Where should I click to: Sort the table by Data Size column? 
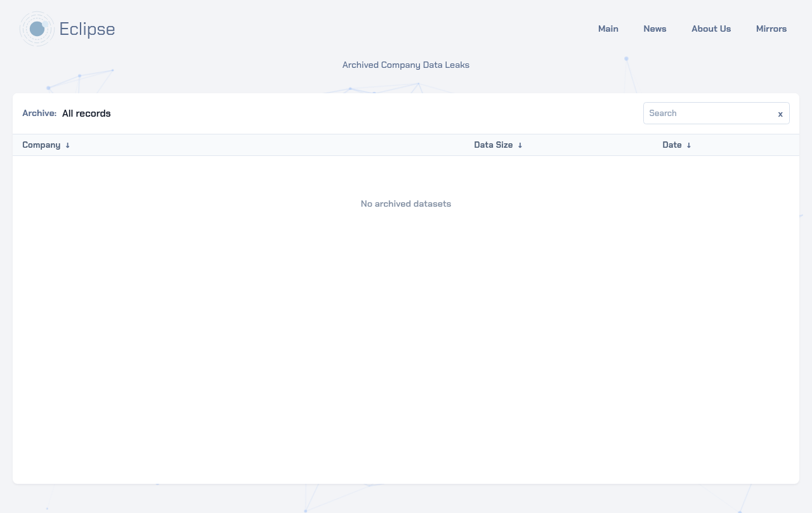[x=498, y=145]
